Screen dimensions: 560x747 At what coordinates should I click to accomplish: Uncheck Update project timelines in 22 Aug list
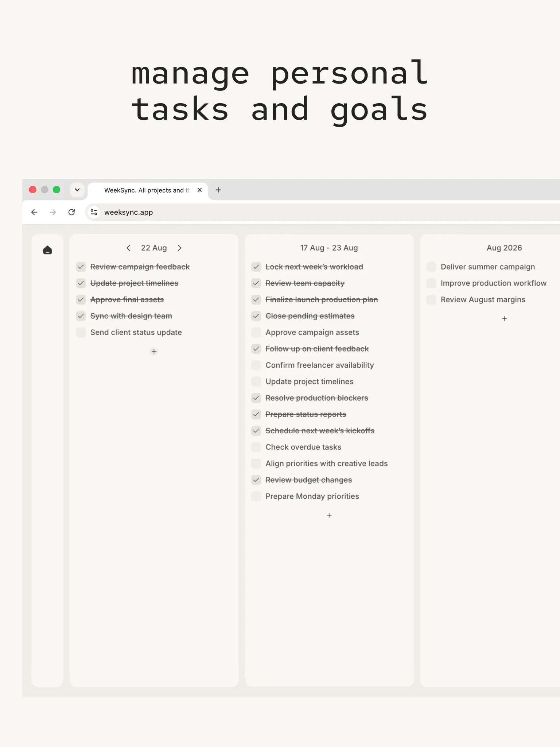tap(81, 283)
